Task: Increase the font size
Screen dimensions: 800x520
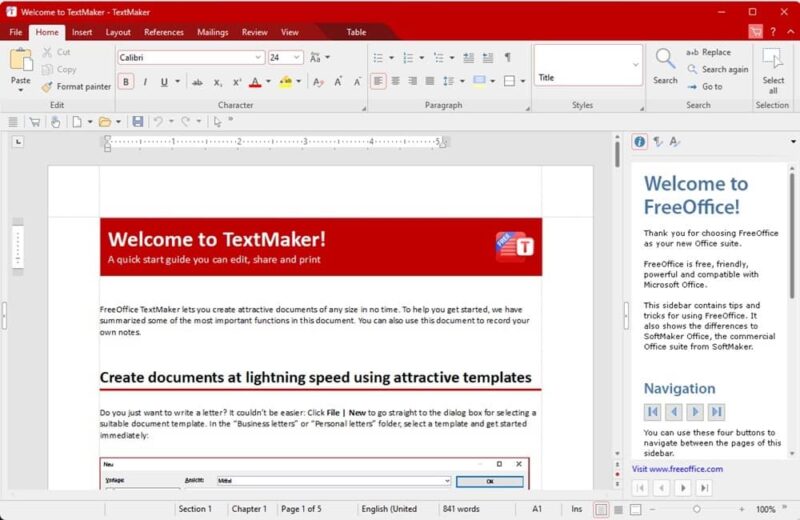Action: (338, 82)
